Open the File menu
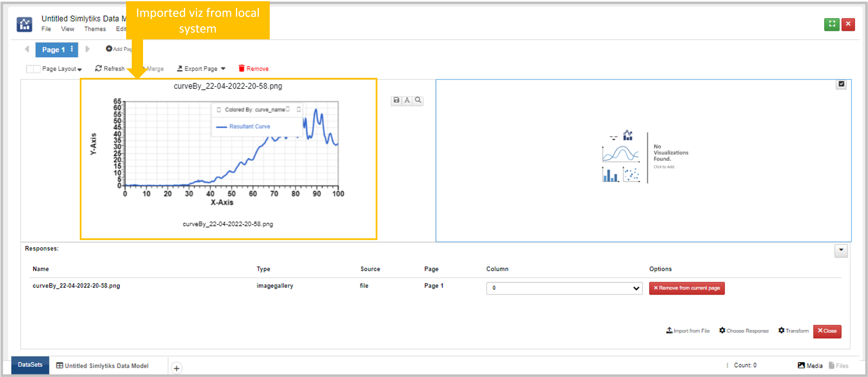Image resolution: width=868 pixels, height=377 pixels. pyautogui.click(x=46, y=29)
